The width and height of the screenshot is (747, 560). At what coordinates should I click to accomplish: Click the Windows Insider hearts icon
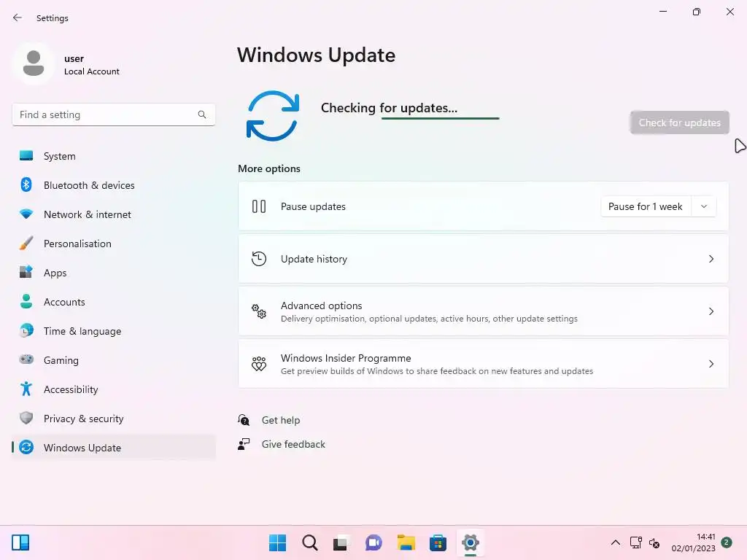click(259, 364)
